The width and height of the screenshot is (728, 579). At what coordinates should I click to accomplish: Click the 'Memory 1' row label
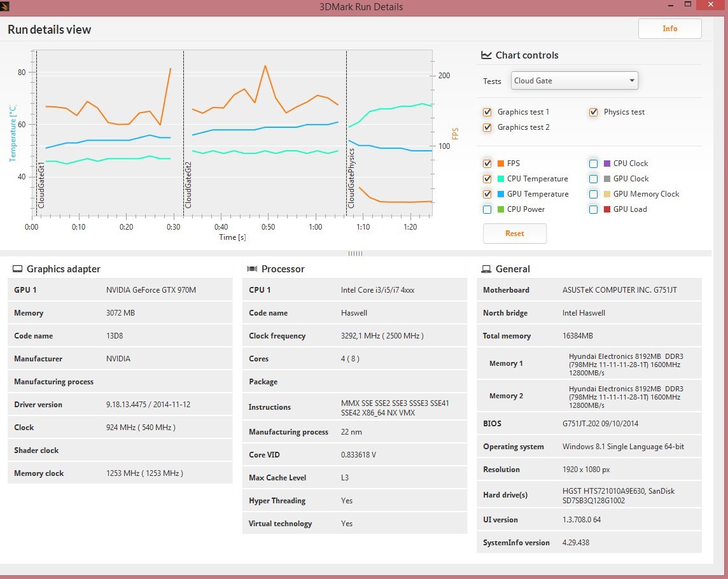(x=506, y=363)
